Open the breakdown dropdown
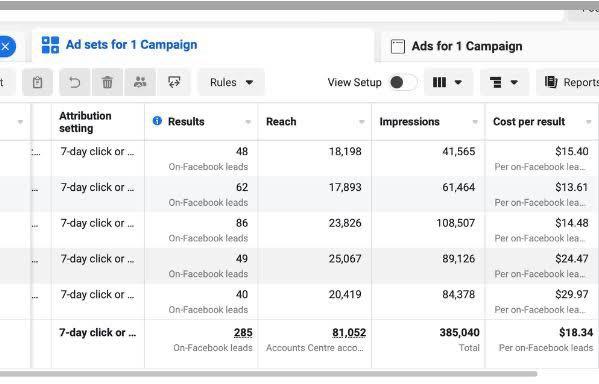 click(x=504, y=82)
